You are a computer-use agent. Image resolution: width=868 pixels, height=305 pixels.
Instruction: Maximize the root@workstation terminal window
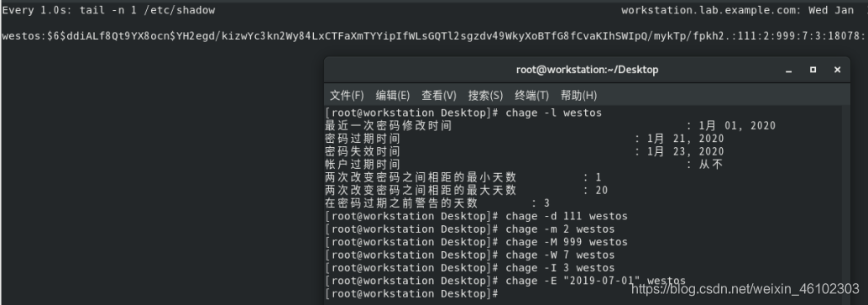[813, 70]
